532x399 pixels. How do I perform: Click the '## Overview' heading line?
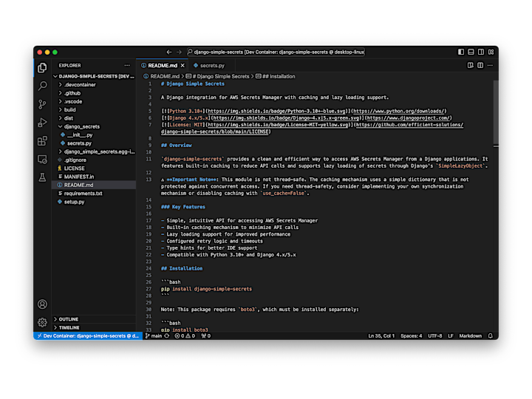click(x=177, y=146)
